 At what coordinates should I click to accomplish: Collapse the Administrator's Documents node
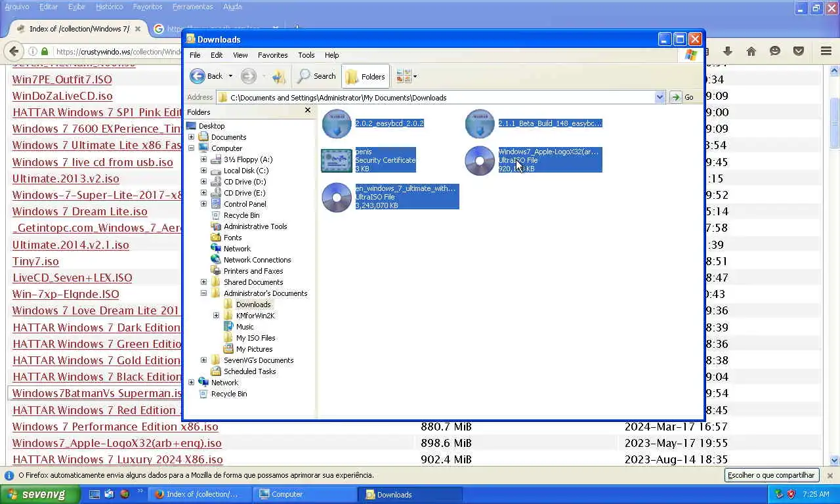click(203, 293)
